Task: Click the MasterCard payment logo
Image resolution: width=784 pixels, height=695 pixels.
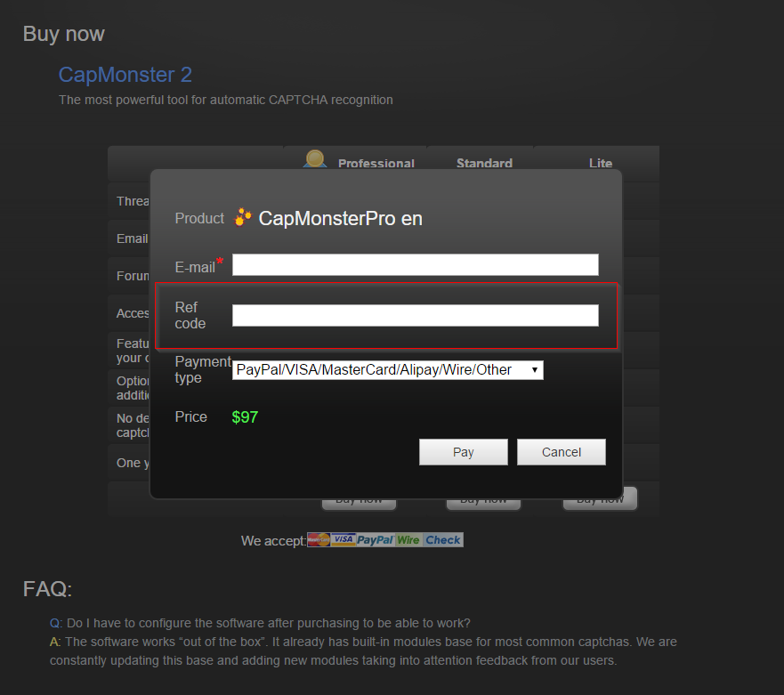Action: click(319, 539)
